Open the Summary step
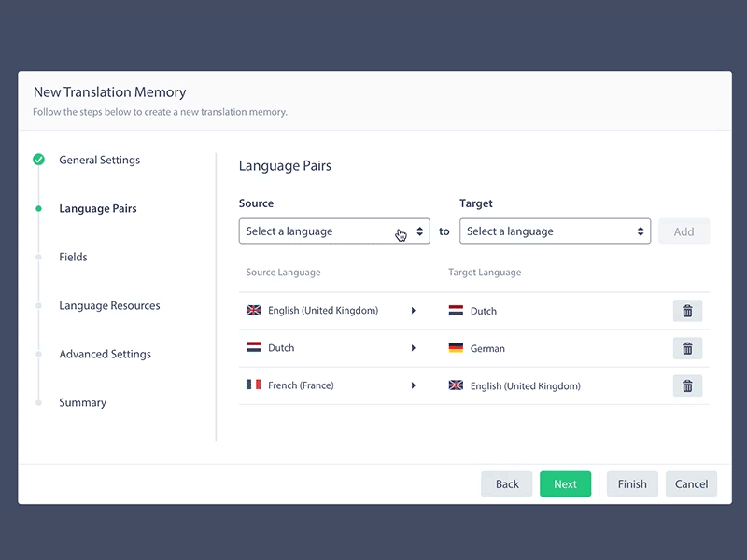The width and height of the screenshot is (747, 560). (x=82, y=402)
